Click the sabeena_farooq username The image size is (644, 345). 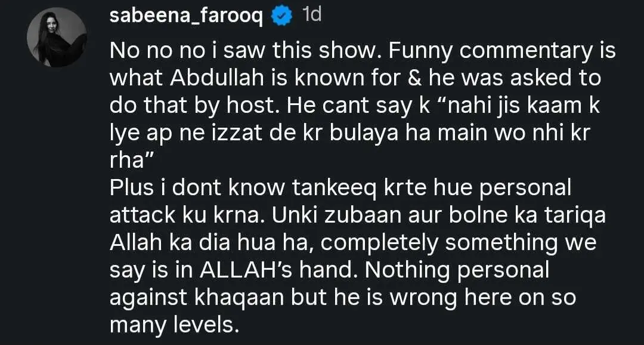click(187, 16)
